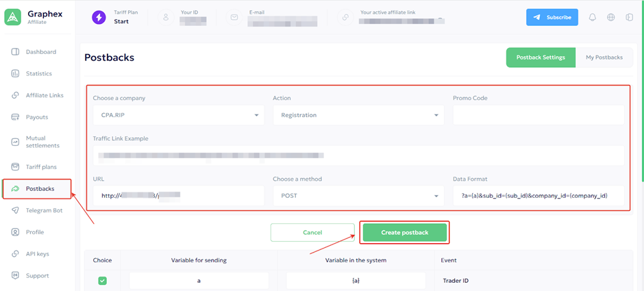644x291 pixels.
Task: Open the Action dropdown showing Registration
Action: (358, 115)
